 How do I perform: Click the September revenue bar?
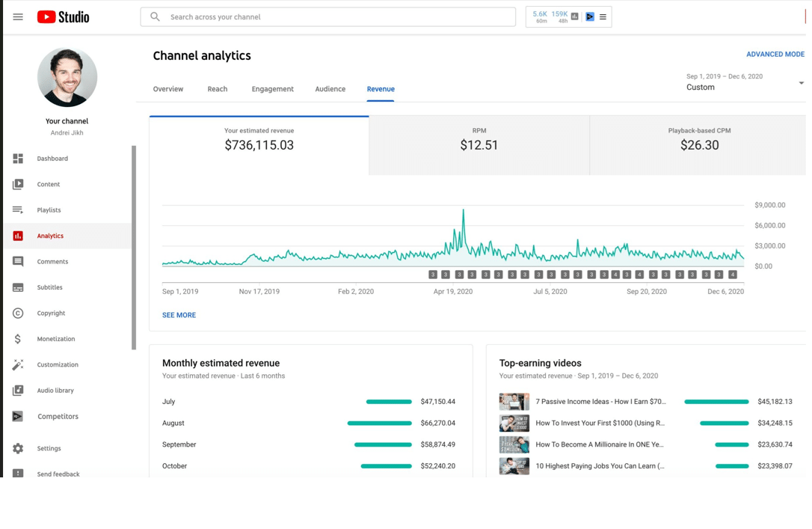click(384, 444)
